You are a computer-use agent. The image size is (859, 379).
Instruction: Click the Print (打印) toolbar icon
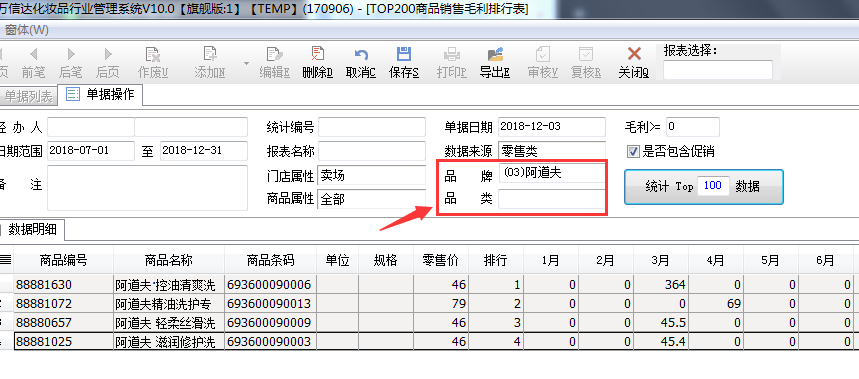[x=451, y=54]
